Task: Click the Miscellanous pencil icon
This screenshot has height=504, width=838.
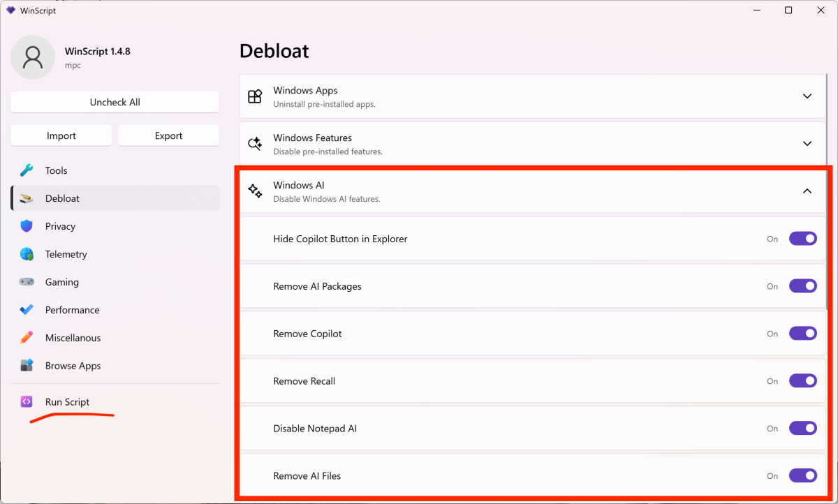Action: (27, 338)
